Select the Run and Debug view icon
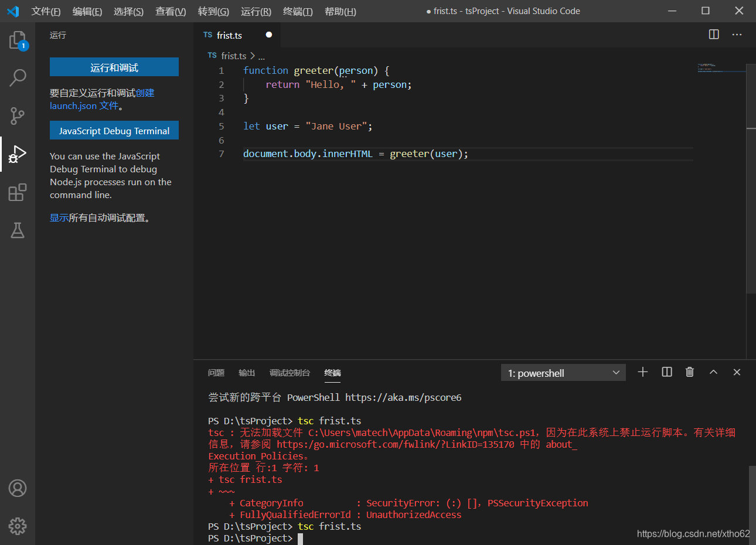 click(18, 154)
